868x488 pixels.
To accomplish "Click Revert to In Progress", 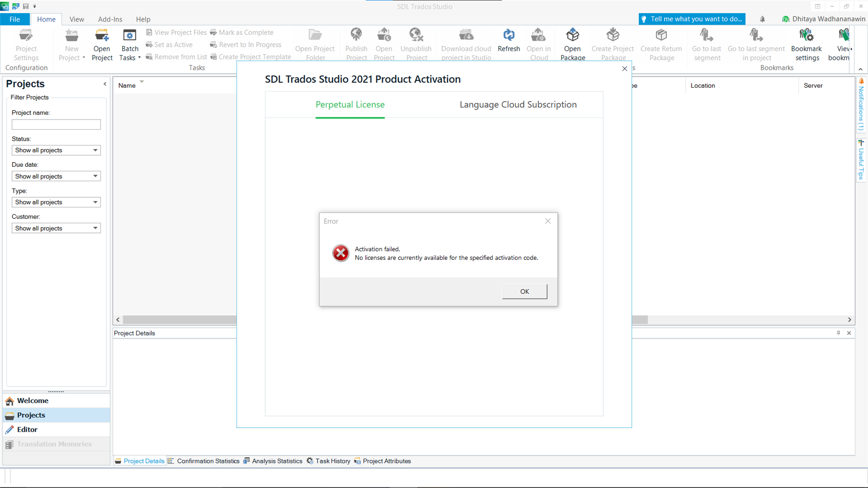I will coord(245,44).
